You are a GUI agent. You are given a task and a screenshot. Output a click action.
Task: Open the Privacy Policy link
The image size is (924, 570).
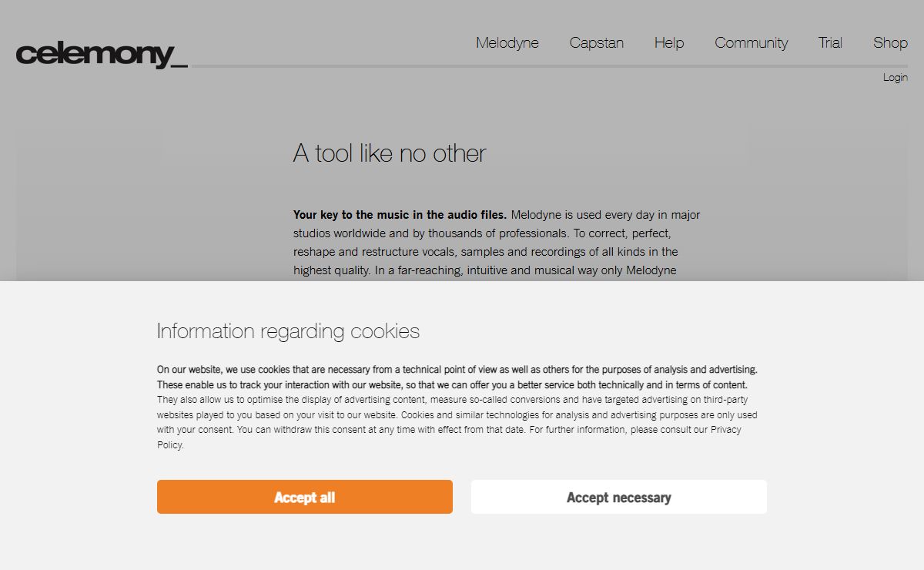point(725,430)
